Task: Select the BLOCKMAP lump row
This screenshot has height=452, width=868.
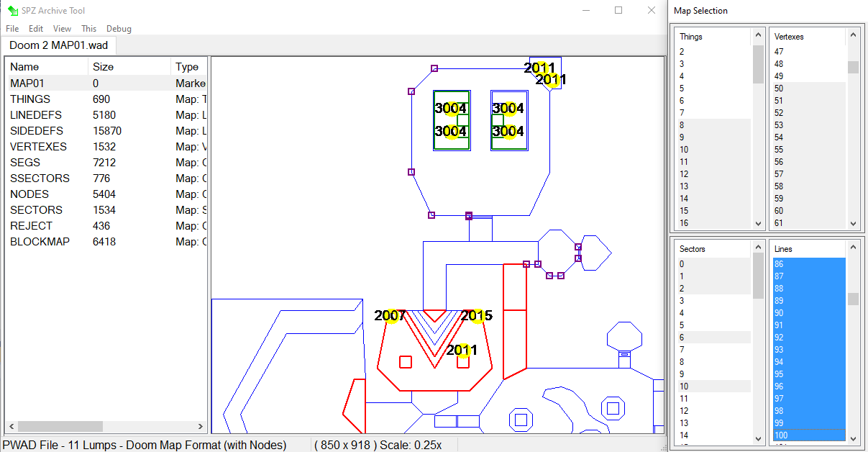Action: coord(106,242)
